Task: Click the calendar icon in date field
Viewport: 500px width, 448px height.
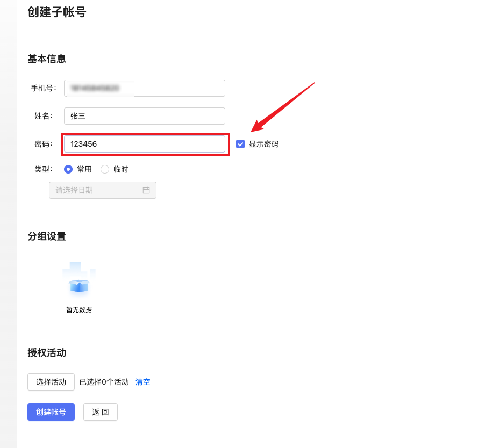Action: click(146, 190)
